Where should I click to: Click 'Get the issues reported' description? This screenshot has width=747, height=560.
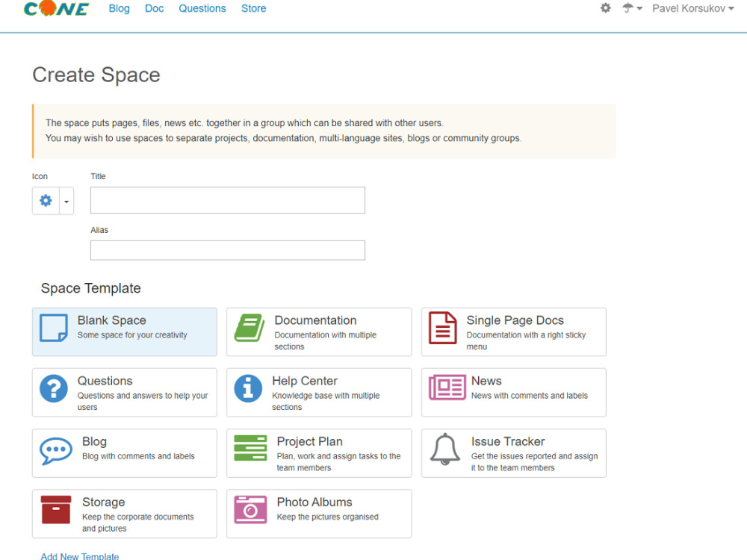point(535,461)
